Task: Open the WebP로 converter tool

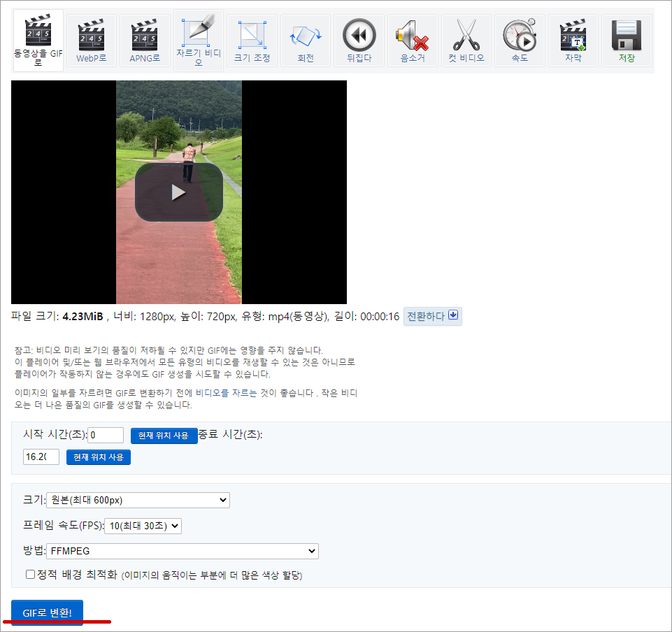Action: coord(92,41)
